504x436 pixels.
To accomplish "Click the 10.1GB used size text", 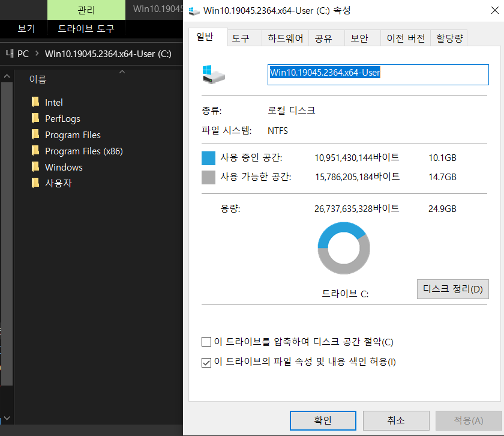I will pyautogui.click(x=442, y=158).
